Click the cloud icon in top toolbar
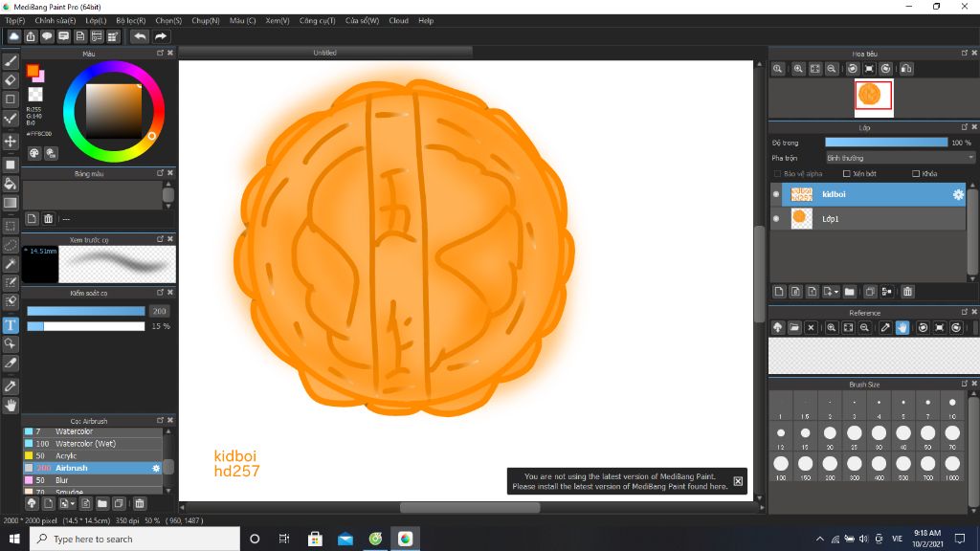 (x=13, y=36)
